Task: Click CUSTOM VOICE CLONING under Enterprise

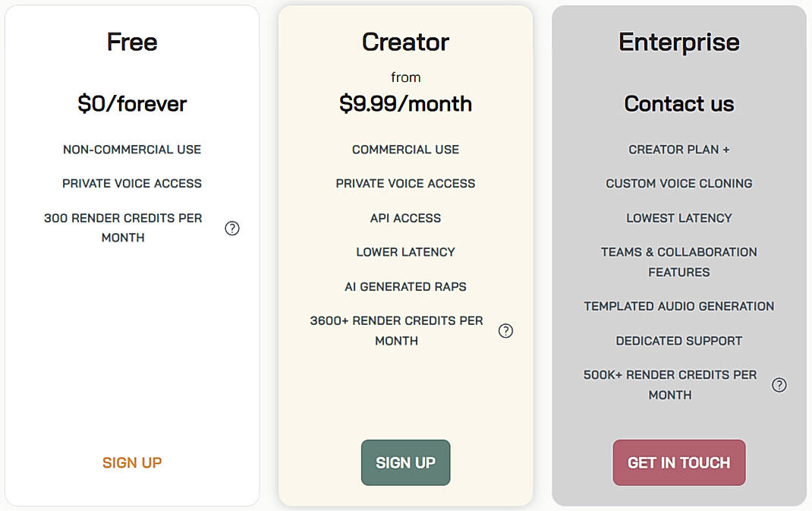Action: pos(678,183)
